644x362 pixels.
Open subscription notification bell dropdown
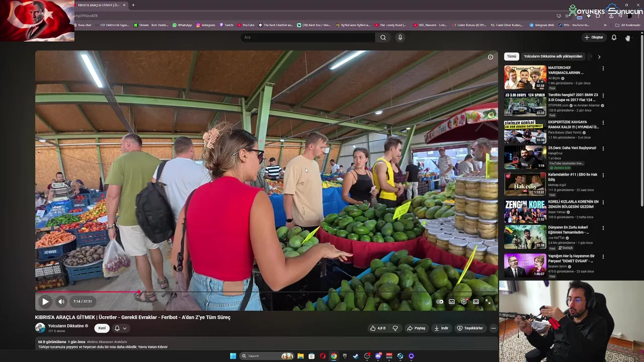(x=120, y=328)
